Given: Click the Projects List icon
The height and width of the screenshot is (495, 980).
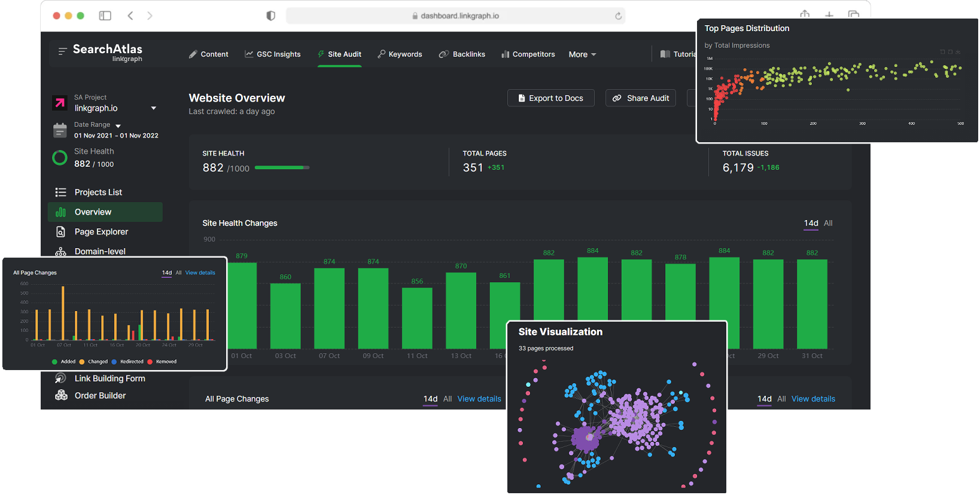Looking at the screenshot, I should click(x=60, y=192).
